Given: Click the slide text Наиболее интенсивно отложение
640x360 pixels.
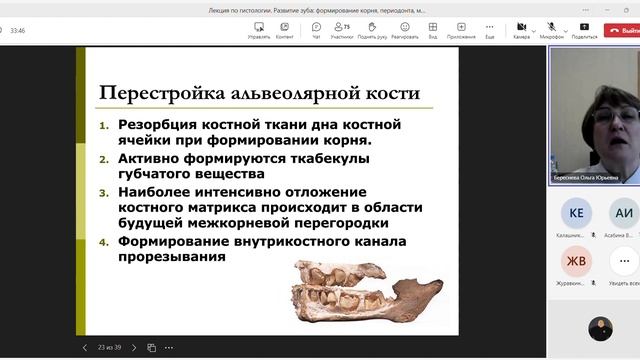Looking at the screenshot, I should click(242, 192).
